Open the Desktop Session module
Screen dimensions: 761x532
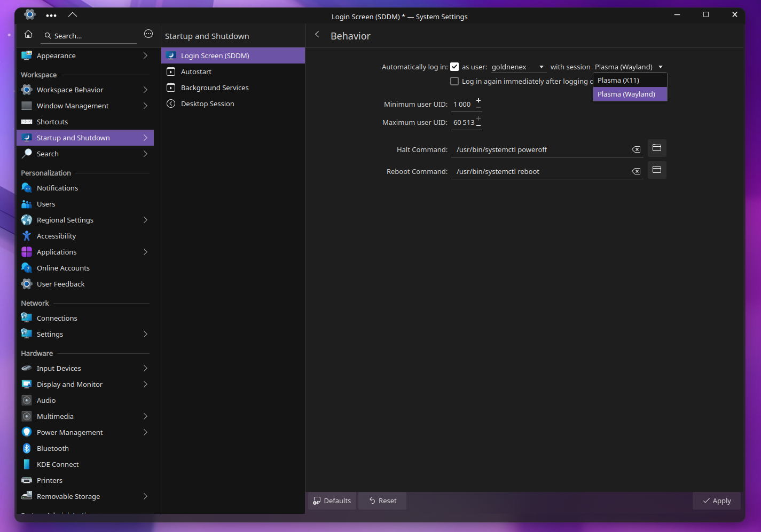[233, 104]
